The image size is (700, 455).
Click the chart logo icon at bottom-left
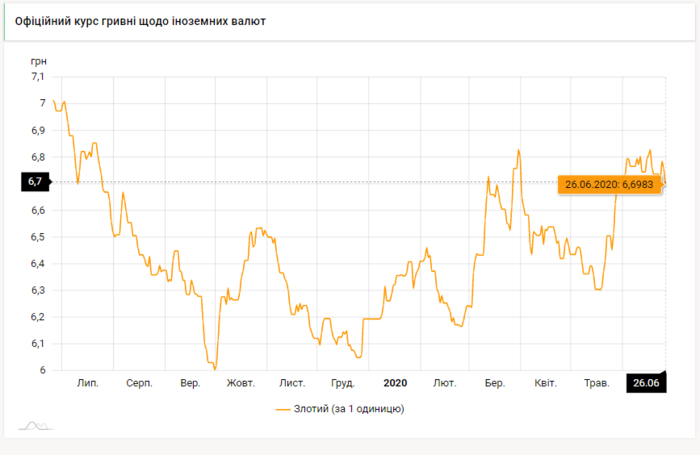(x=36, y=426)
